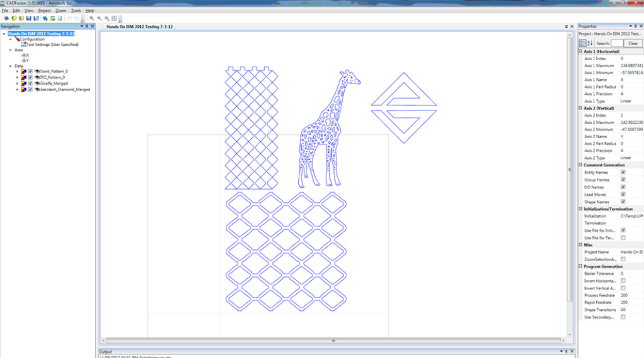Collapse the Comment Generation property group
Screen dimensions: 644x358
[580, 165]
